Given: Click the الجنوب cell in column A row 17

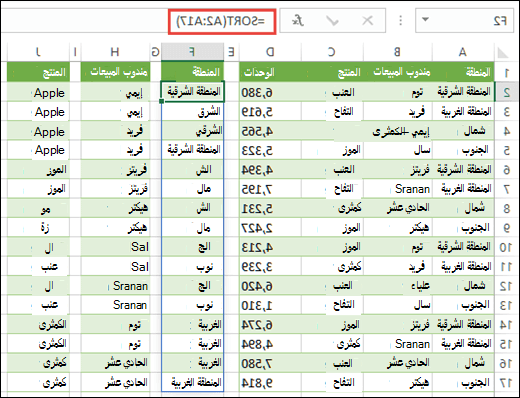Looking at the screenshot, I should 463,383.
